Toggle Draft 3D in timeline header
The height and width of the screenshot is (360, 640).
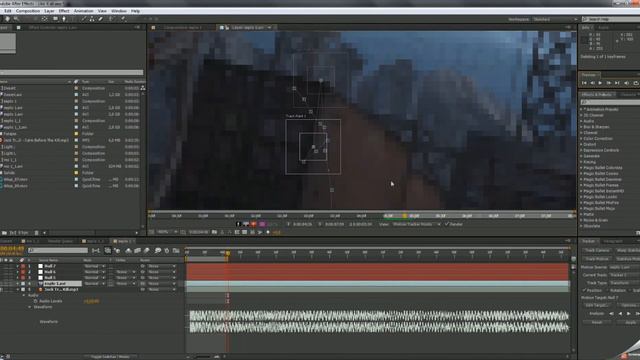[118, 251]
